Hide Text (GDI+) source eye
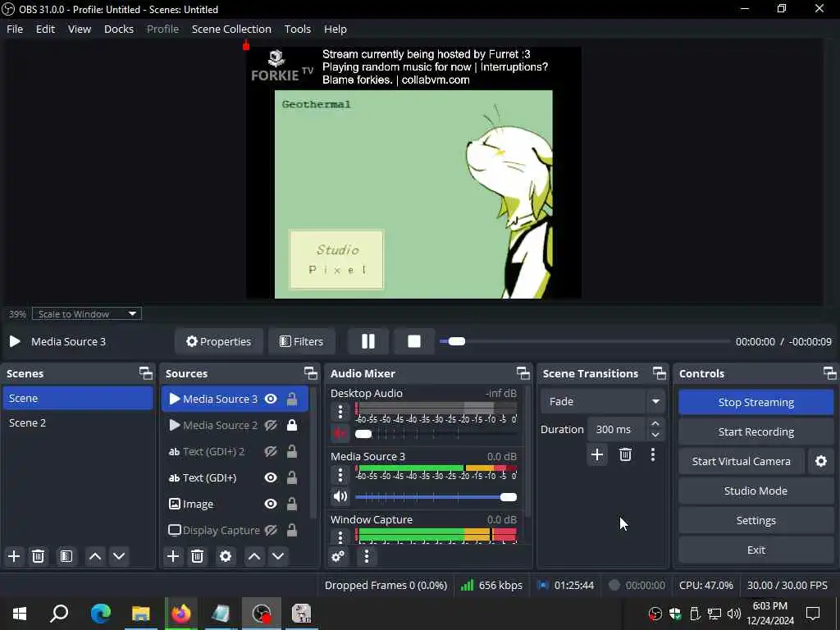Viewport: 840px width, 630px height. point(271,478)
